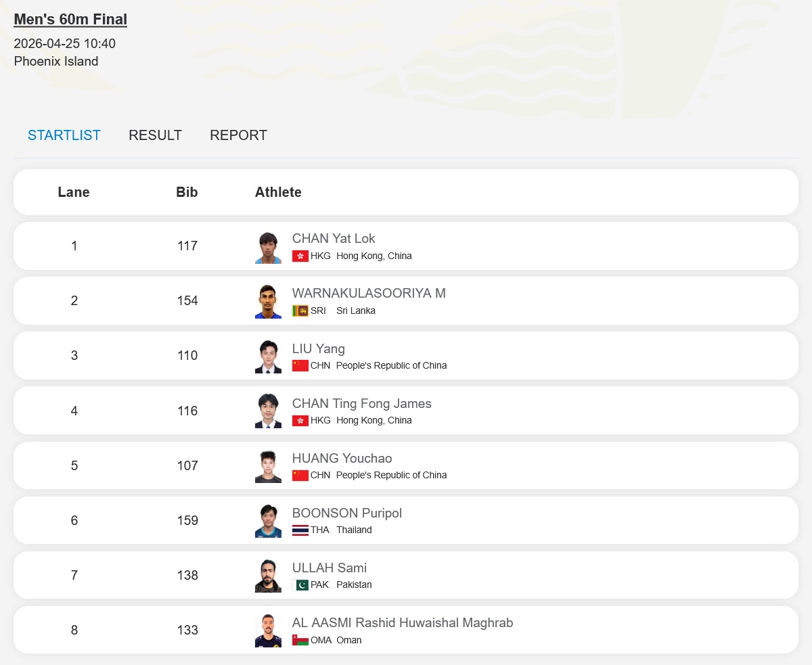Click the Hong Kong flag beside CHAN Yat Lok
Screen dimensions: 812x665
coord(300,256)
